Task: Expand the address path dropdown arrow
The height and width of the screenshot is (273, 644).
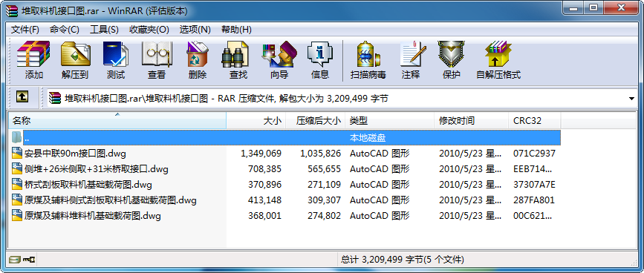Action: click(631, 99)
